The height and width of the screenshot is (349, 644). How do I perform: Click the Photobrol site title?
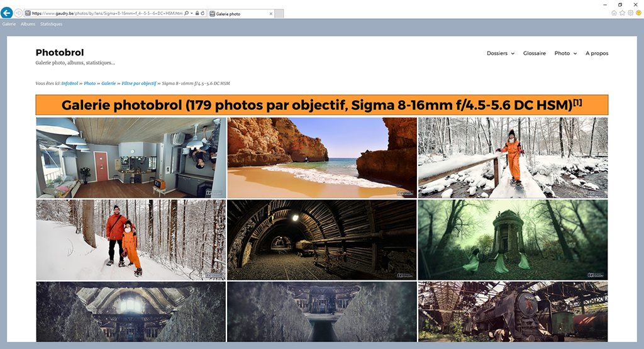pos(60,53)
